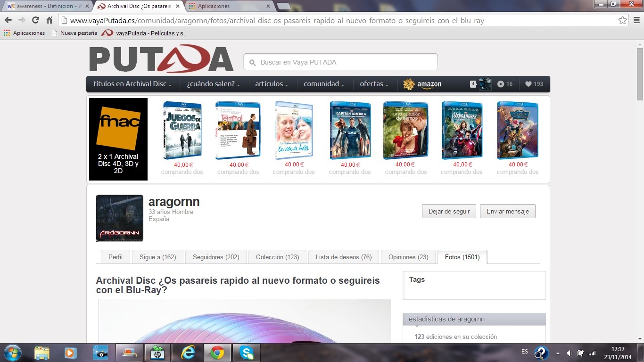This screenshot has width=644, height=362.
Task: Expand títulos en Archival Disc menu
Action: click(x=132, y=84)
